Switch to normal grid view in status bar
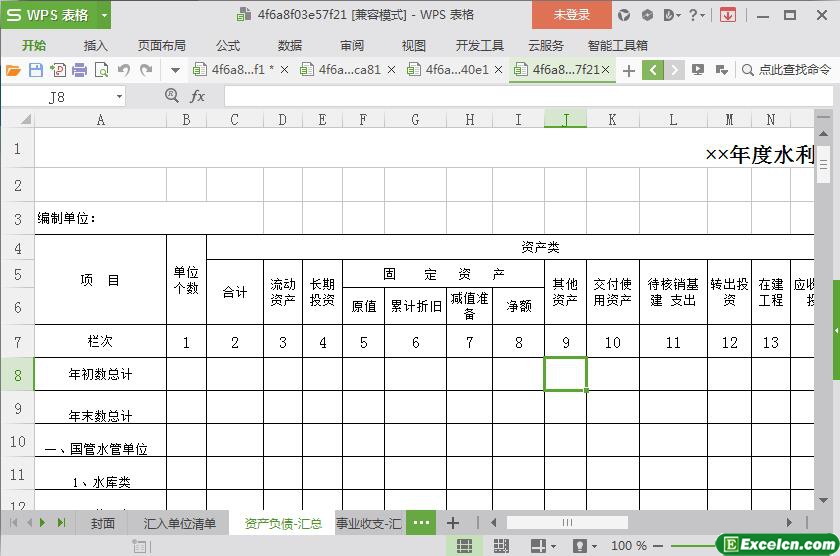 pyautogui.click(x=464, y=546)
